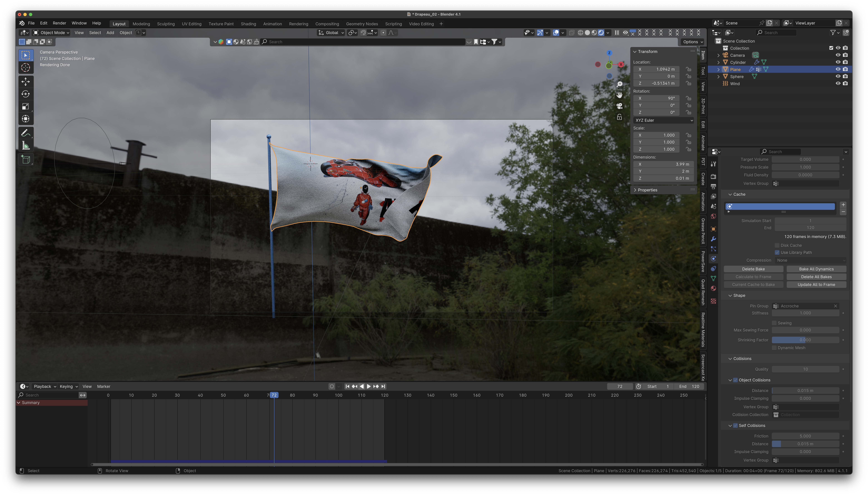Click the Shrinking Factor slider
This screenshot has height=495, width=868.
coord(805,340)
